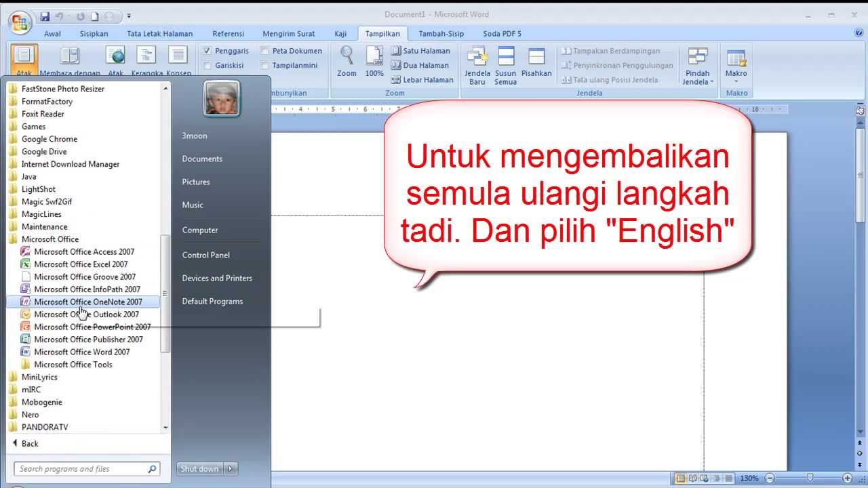Undo last action in Quick Access toolbar
868x488 pixels.
pos(60,16)
